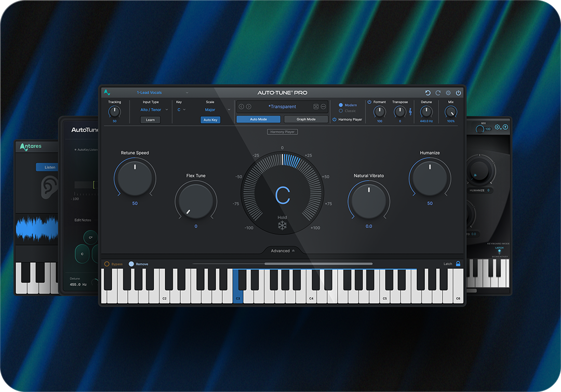Go to the previous preset arrow

pos(241,106)
